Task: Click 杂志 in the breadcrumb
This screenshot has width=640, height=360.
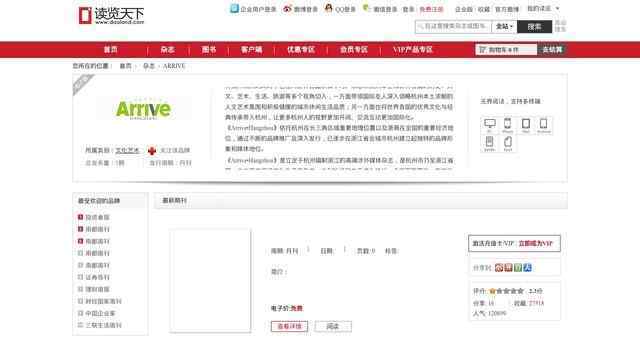Action: [x=149, y=66]
